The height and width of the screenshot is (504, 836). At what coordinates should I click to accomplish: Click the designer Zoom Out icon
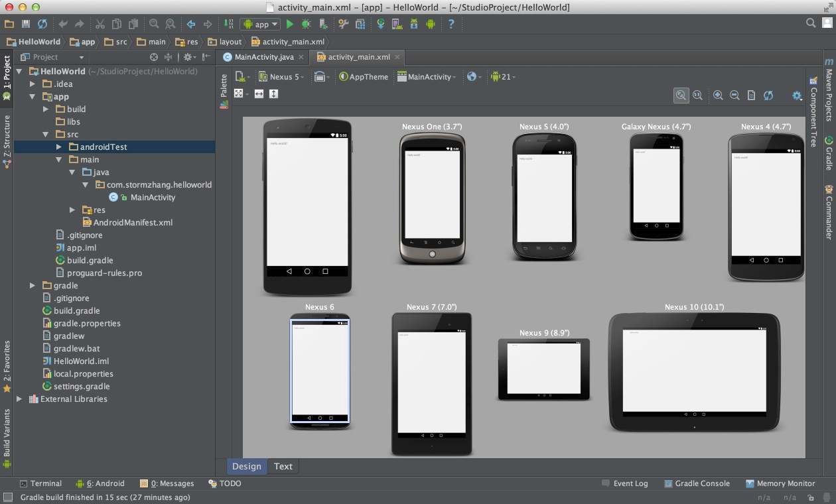point(734,95)
